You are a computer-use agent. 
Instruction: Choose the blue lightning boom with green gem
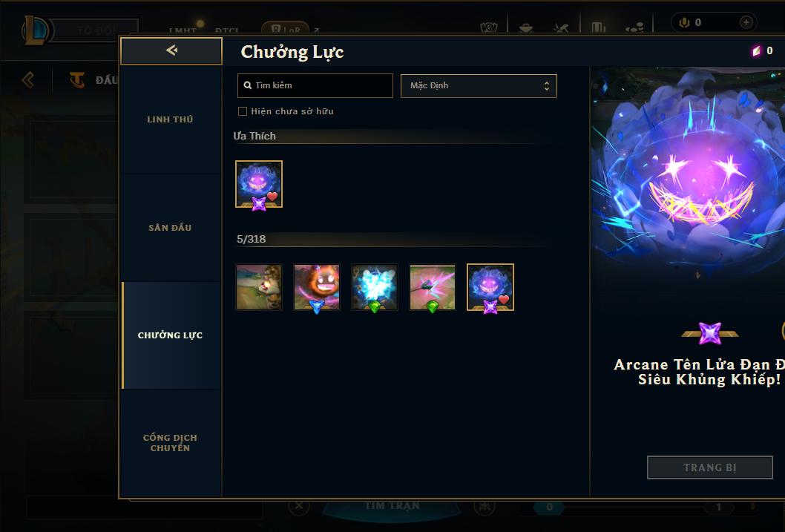tap(375, 287)
